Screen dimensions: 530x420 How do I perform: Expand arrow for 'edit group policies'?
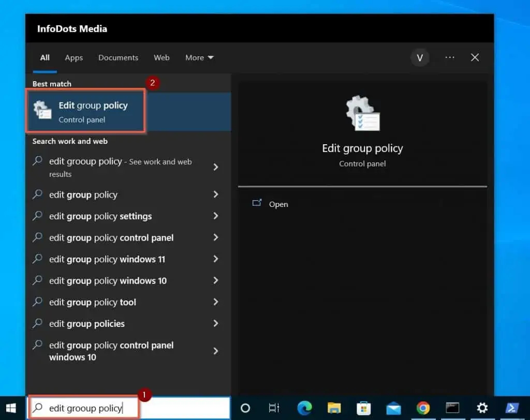coord(216,324)
